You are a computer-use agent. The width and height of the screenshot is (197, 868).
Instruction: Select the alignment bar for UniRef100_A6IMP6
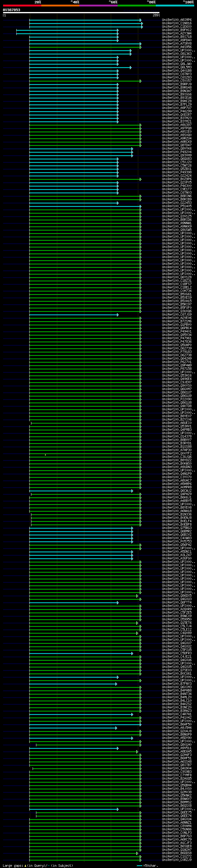pyautogui.click(x=86, y=20)
